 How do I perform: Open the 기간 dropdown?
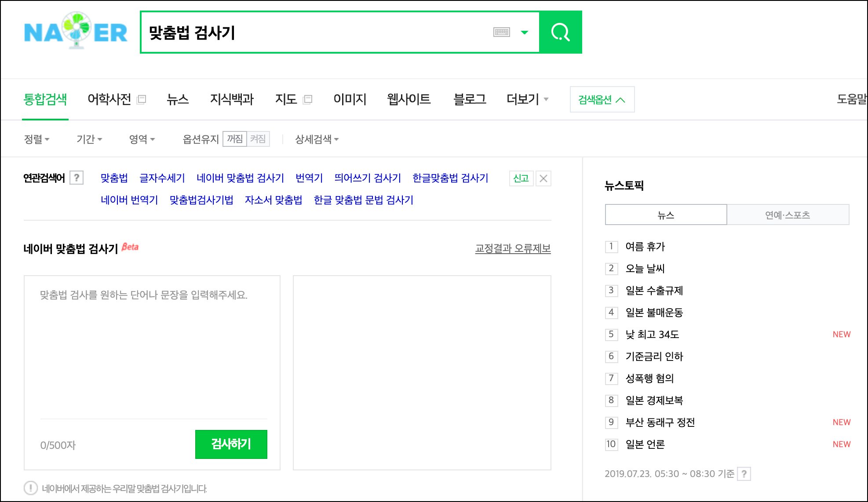pyautogui.click(x=89, y=139)
